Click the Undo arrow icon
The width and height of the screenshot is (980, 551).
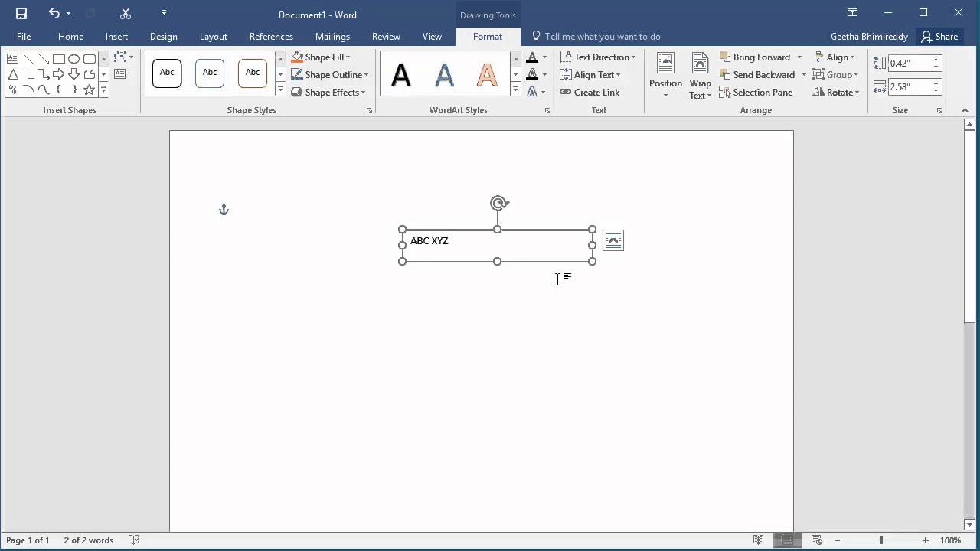click(x=54, y=13)
